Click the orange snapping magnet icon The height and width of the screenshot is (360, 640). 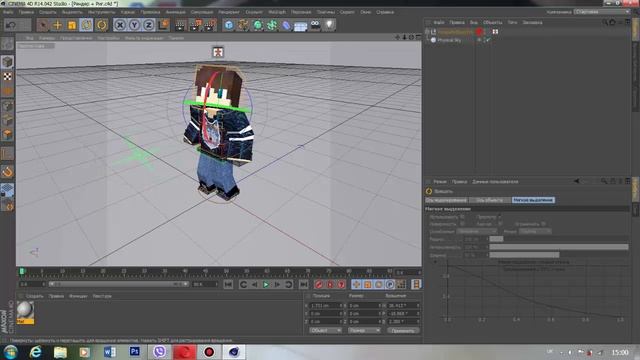7,172
